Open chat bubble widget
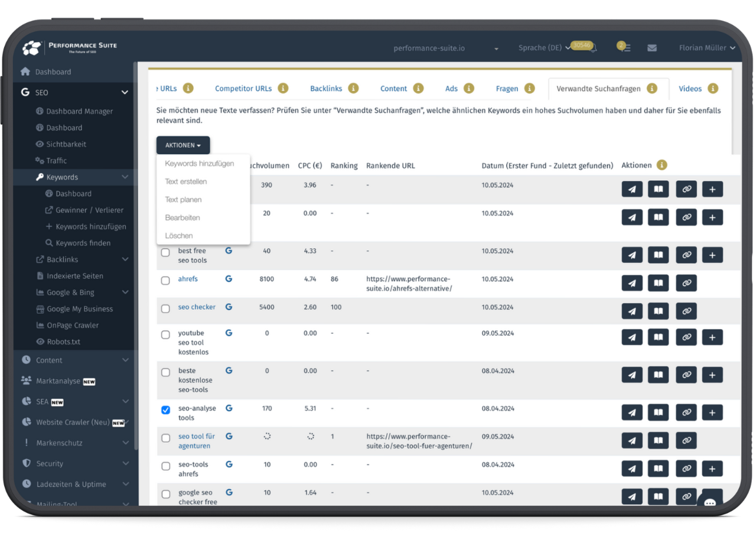This screenshot has width=756, height=546. (x=710, y=503)
